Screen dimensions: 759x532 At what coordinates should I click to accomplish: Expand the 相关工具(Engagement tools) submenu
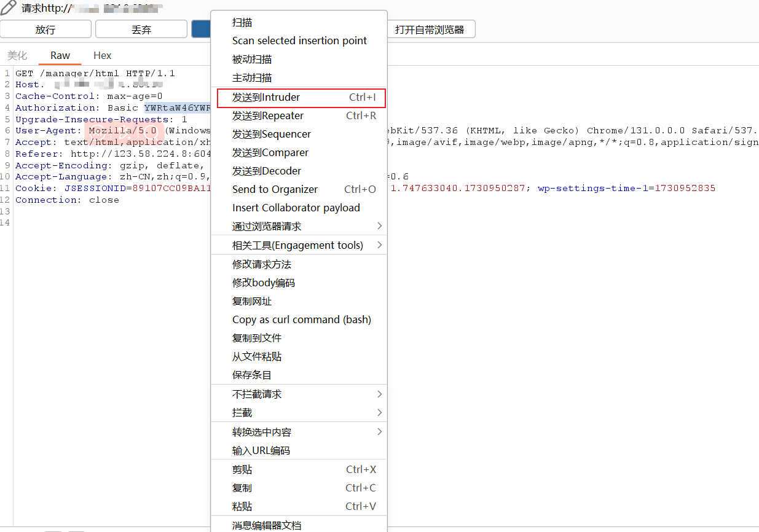pyautogui.click(x=379, y=245)
